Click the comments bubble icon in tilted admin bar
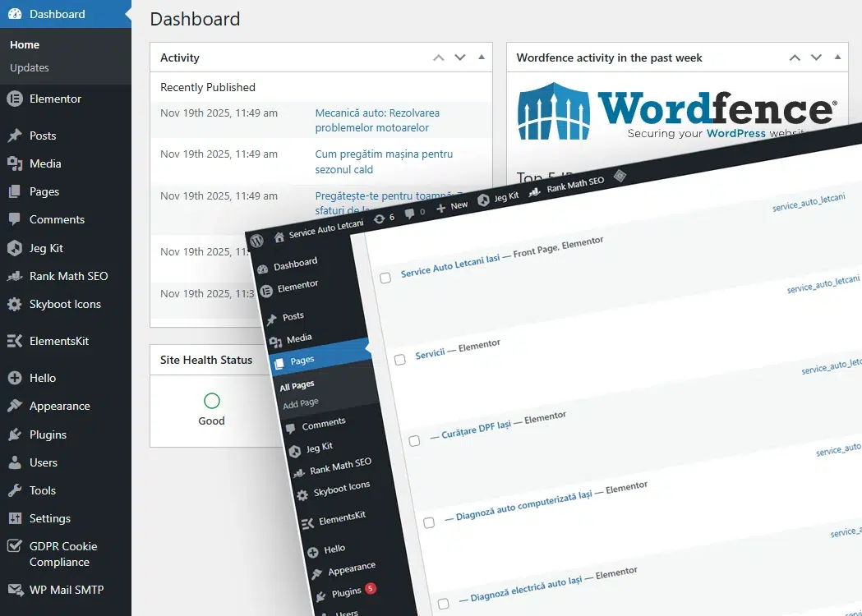The height and width of the screenshot is (616, 862). pos(409,214)
